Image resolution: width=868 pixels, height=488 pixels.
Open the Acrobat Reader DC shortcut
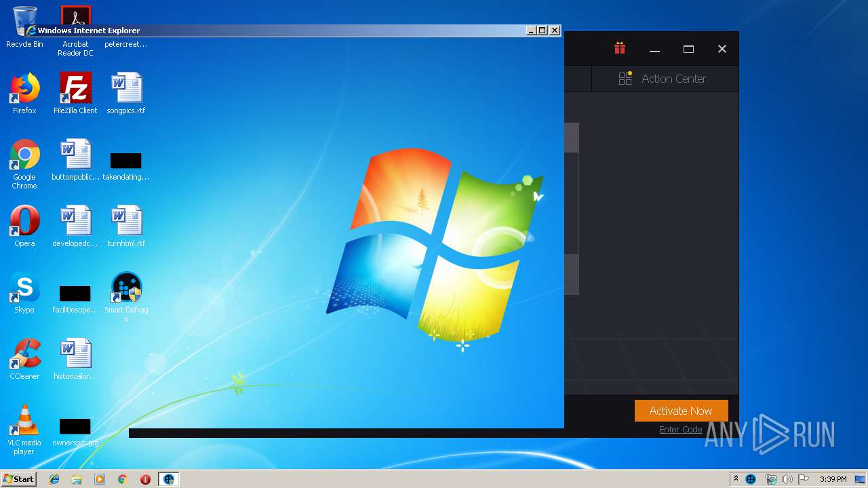pos(75,30)
